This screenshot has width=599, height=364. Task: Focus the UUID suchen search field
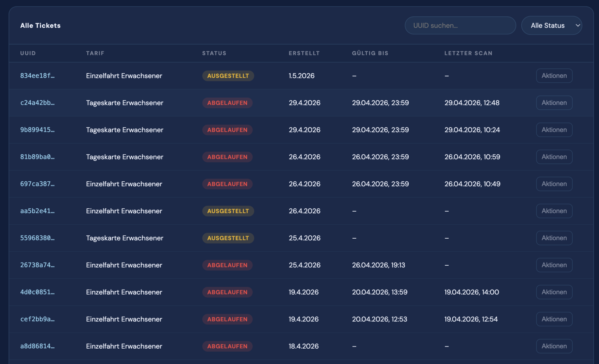click(460, 26)
